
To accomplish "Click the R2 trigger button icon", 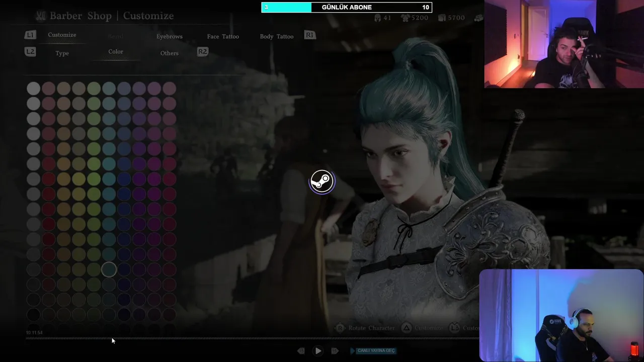I will tap(203, 51).
